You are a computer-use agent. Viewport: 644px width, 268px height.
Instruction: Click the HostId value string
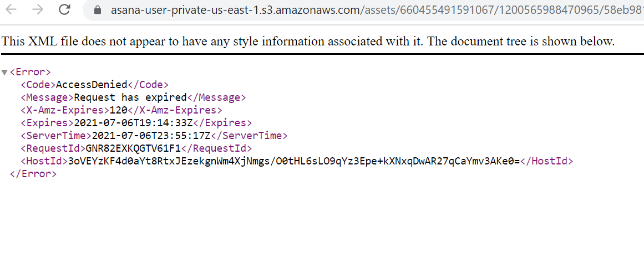coord(293,161)
